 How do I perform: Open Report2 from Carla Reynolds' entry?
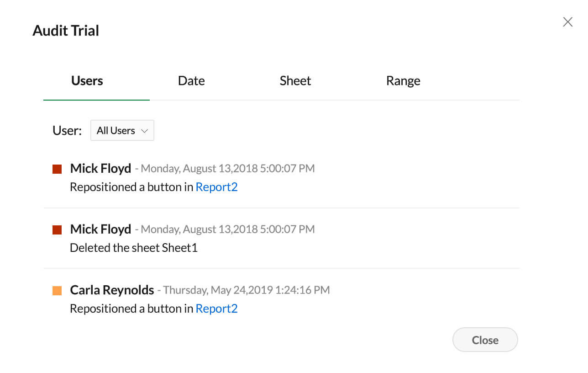(216, 309)
